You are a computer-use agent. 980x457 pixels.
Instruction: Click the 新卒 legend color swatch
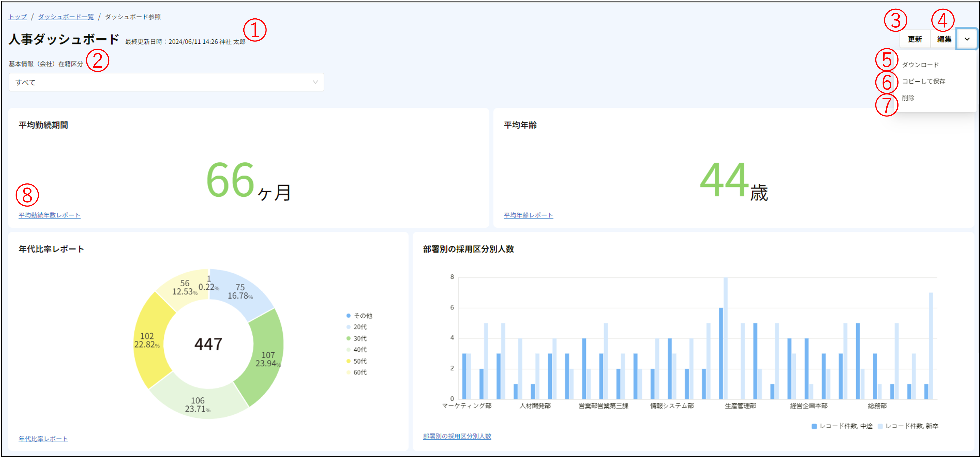880,426
